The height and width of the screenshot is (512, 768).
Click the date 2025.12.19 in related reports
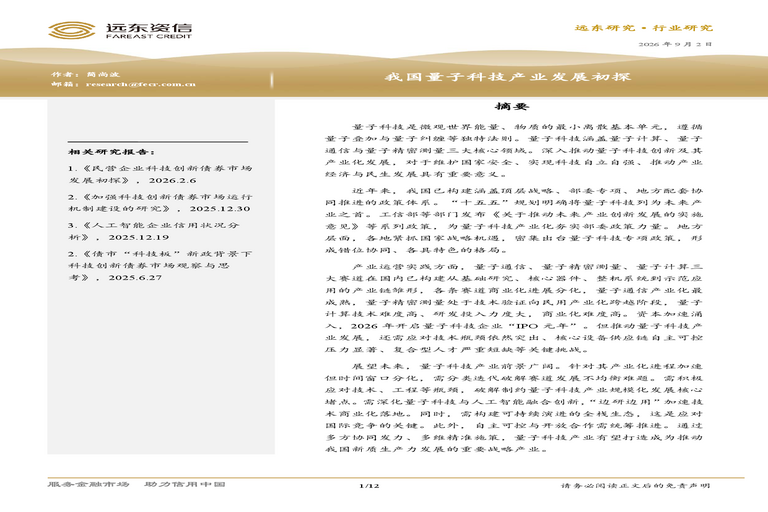[x=139, y=237]
